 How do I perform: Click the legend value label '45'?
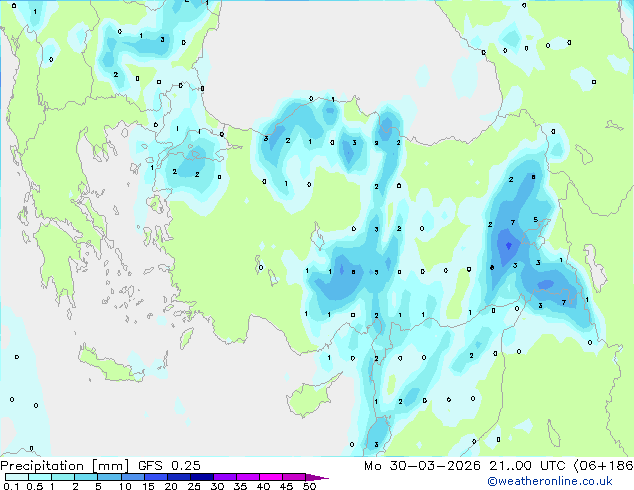286,486
